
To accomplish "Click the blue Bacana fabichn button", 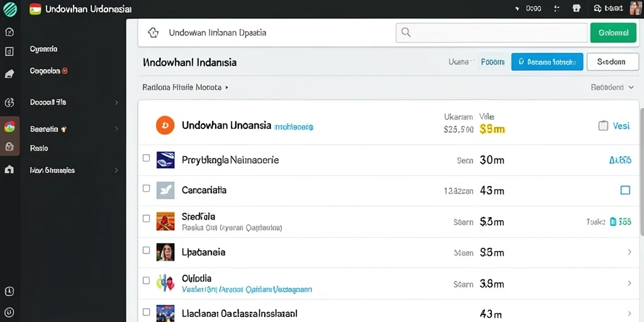I will (547, 62).
